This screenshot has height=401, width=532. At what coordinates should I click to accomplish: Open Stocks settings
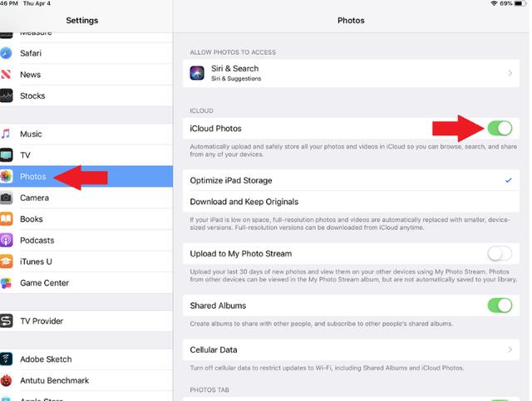[86, 95]
